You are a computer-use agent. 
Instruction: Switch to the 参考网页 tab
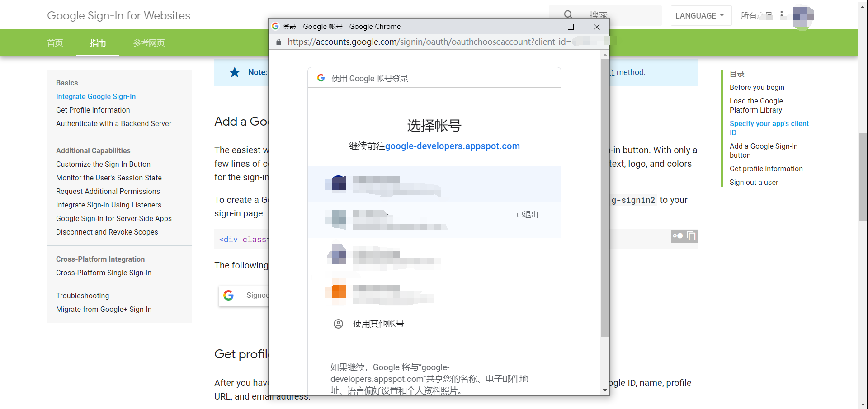[149, 42]
